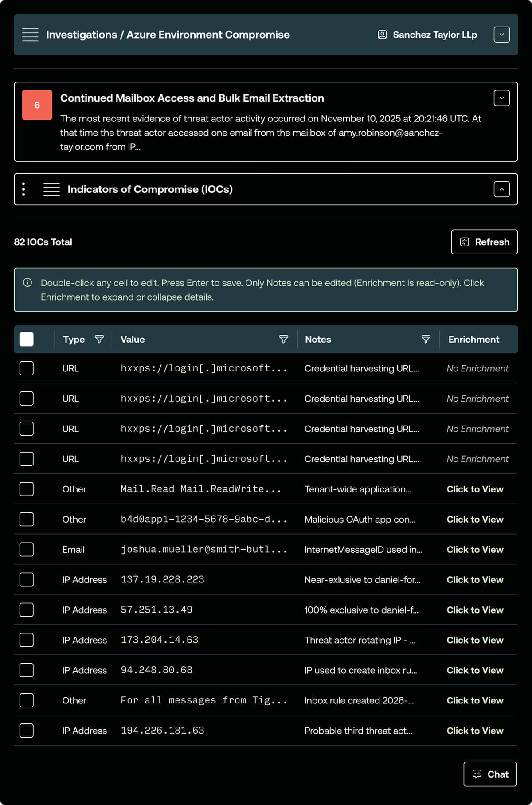The image size is (532, 805).
Task: Click the red number 6 badge
Action: pyautogui.click(x=37, y=105)
